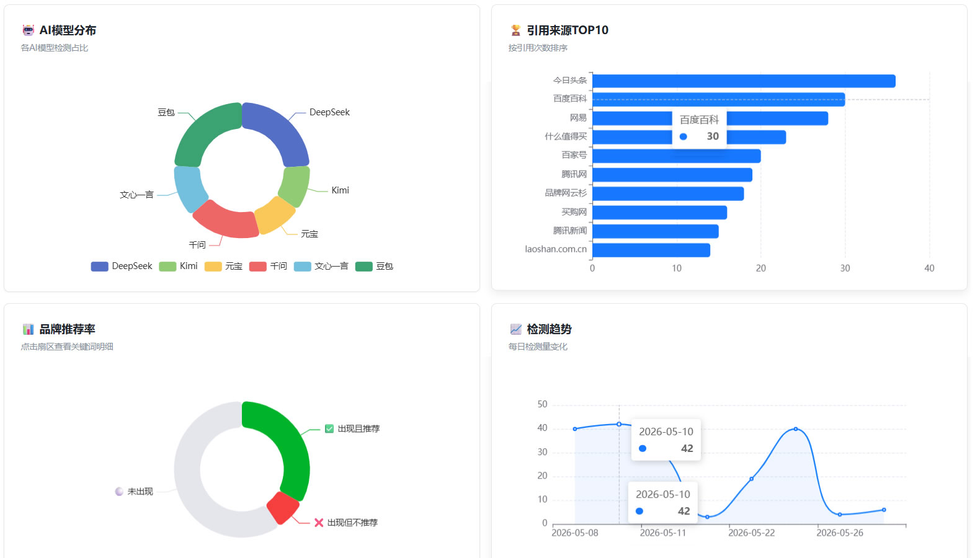
Task: Click the trend data point near 2026-05-26
Action: (840, 515)
